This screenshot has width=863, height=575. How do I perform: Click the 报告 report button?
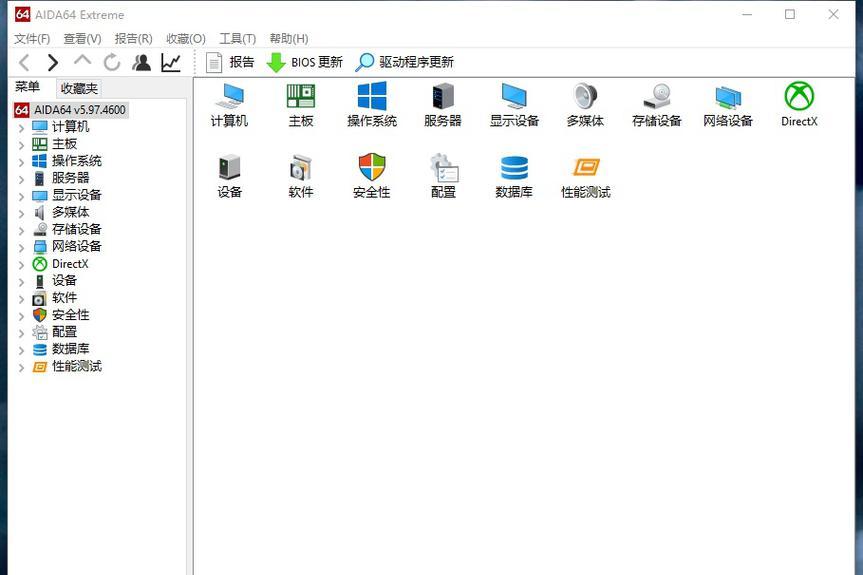pyautogui.click(x=230, y=62)
